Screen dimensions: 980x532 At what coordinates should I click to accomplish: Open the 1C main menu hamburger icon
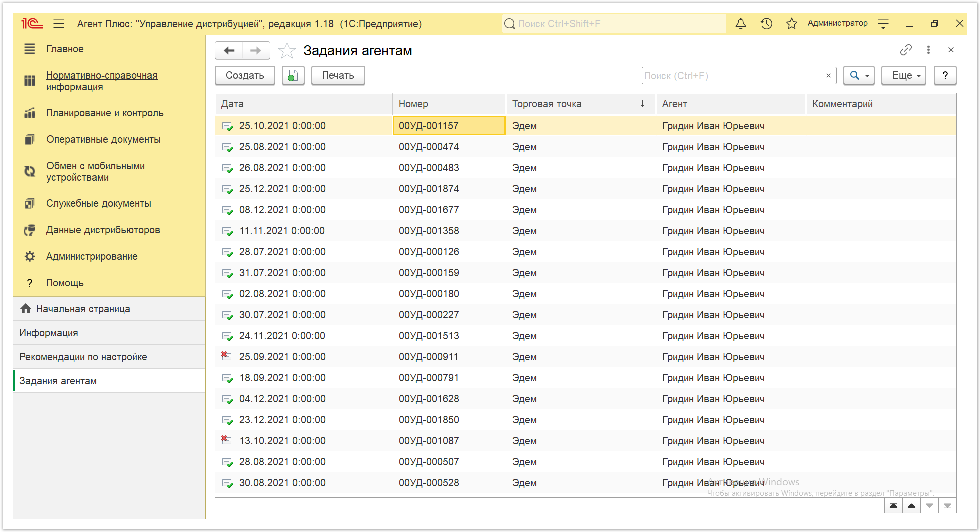coord(59,23)
